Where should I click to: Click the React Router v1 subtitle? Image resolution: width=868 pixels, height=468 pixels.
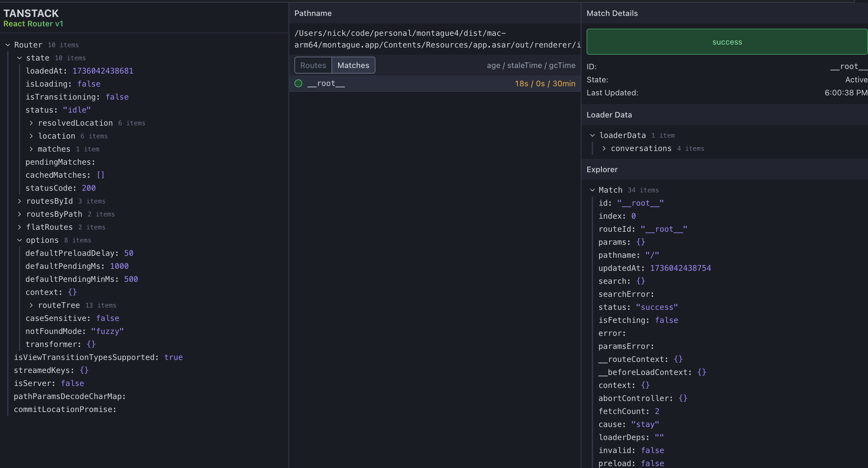(34, 24)
